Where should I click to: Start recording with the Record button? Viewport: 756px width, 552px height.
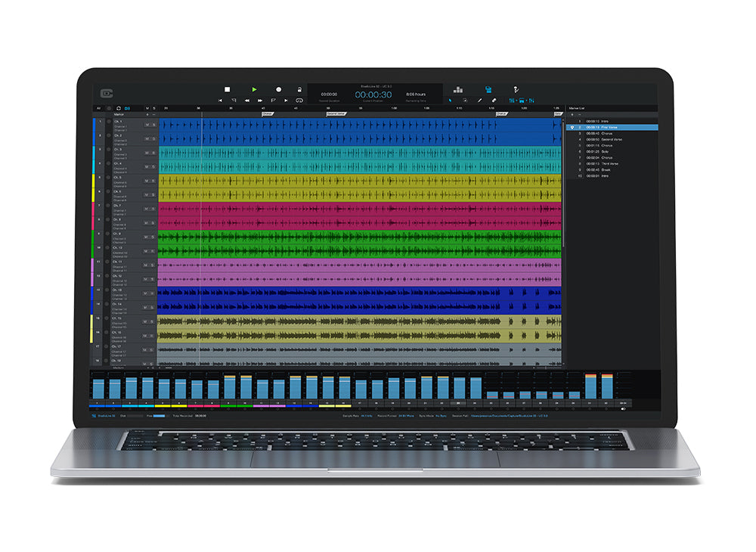278,89
